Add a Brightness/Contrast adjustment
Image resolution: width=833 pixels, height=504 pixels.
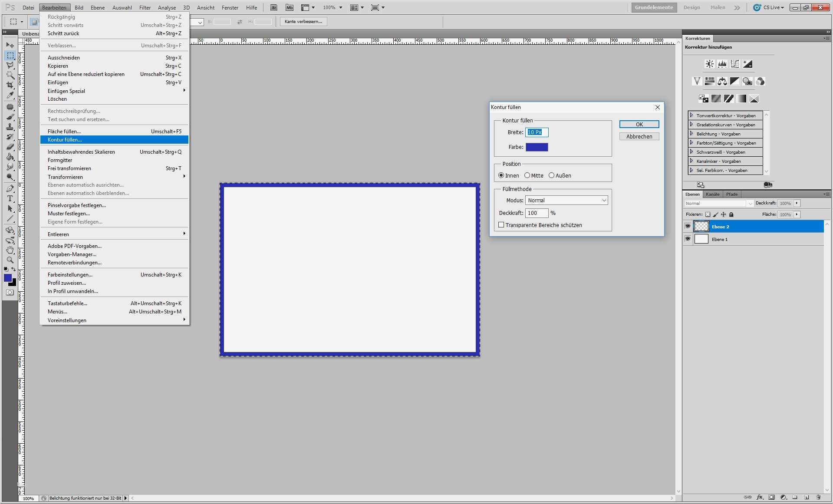click(709, 64)
